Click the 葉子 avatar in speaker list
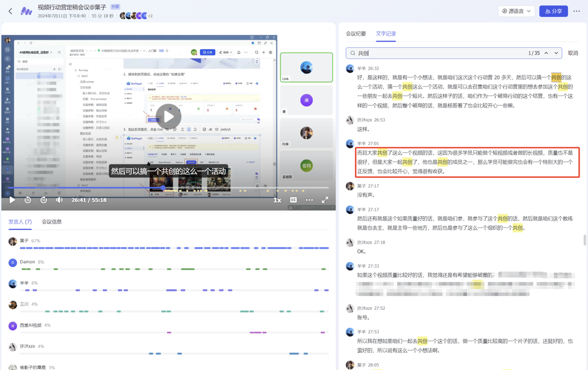Viewport: 588px width, 370px height. (12, 241)
